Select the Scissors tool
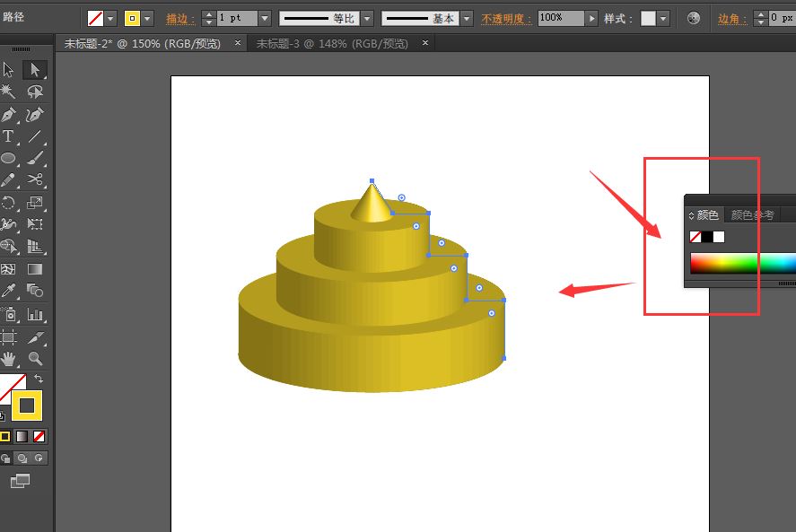 pos(34,179)
